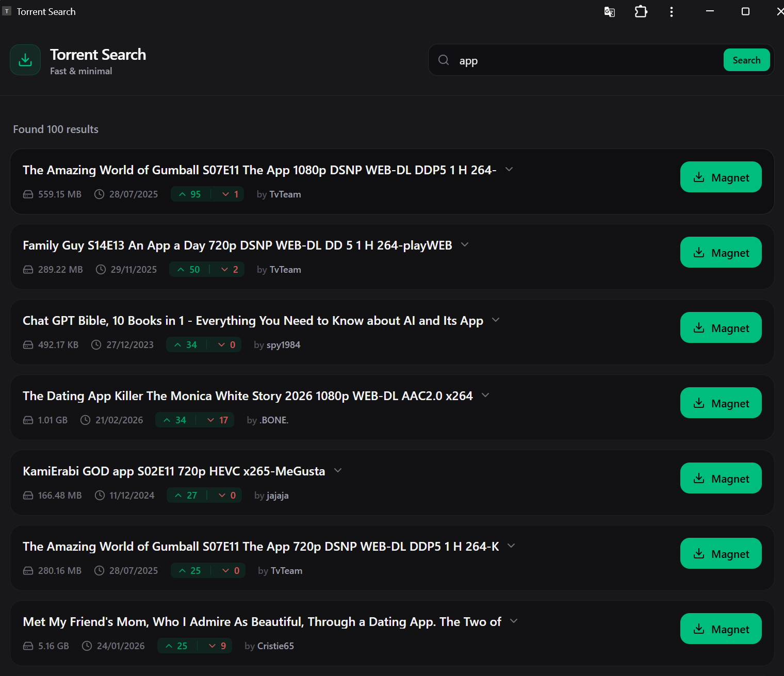
Task: Click the downvote arrow on The Dating App Killer
Action: (211, 420)
